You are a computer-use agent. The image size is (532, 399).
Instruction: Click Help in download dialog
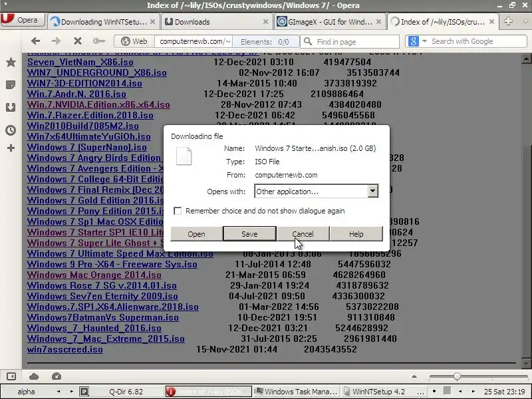pos(356,234)
